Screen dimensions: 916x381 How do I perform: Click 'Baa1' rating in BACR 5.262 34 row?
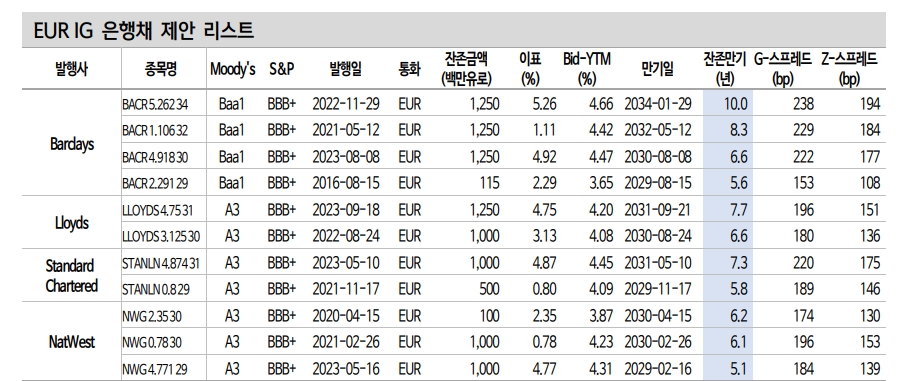(x=231, y=105)
